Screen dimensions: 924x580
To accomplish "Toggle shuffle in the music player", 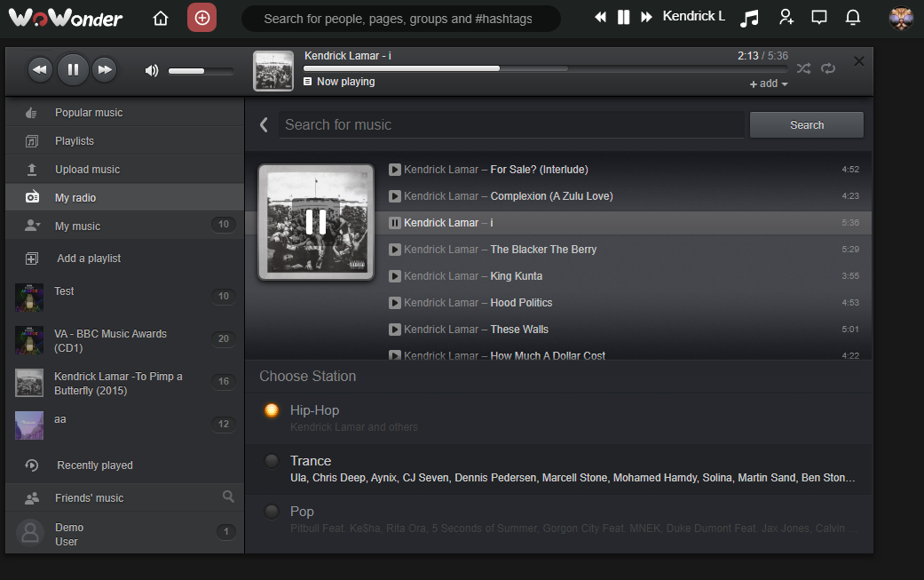I will [x=803, y=68].
